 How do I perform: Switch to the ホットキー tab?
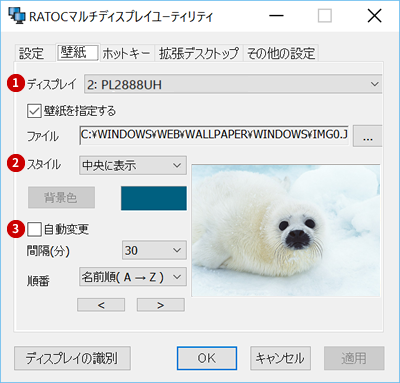pos(127,53)
